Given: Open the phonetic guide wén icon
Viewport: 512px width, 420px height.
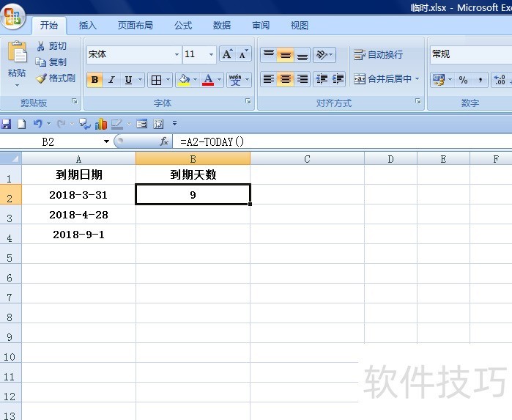Looking at the screenshot, I should [x=235, y=80].
